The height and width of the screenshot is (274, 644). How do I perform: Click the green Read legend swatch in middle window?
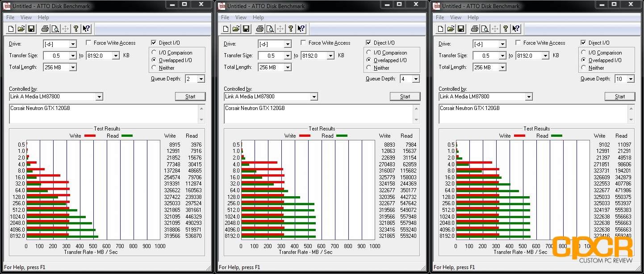click(x=342, y=135)
